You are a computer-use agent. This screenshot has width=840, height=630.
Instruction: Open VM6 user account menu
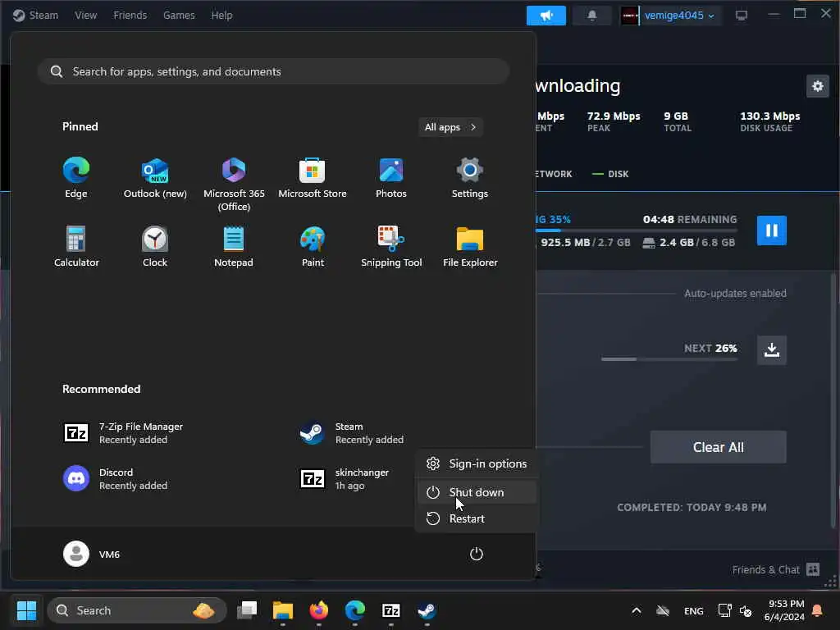(92, 554)
